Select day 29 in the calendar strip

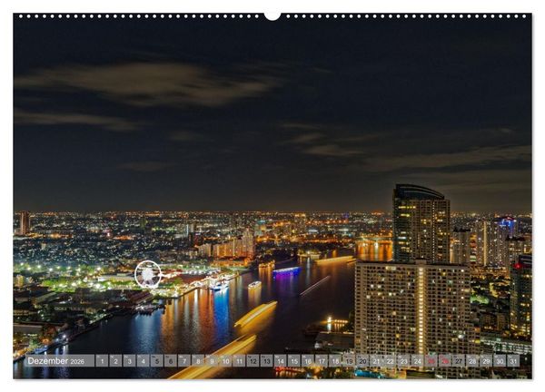pyautogui.click(x=486, y=361)
